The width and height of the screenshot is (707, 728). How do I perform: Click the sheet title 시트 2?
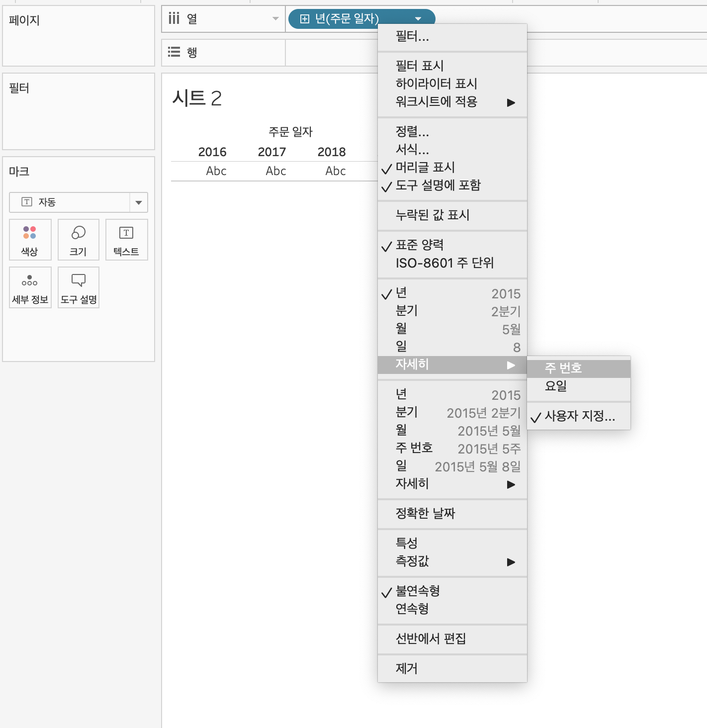point(197,98)
